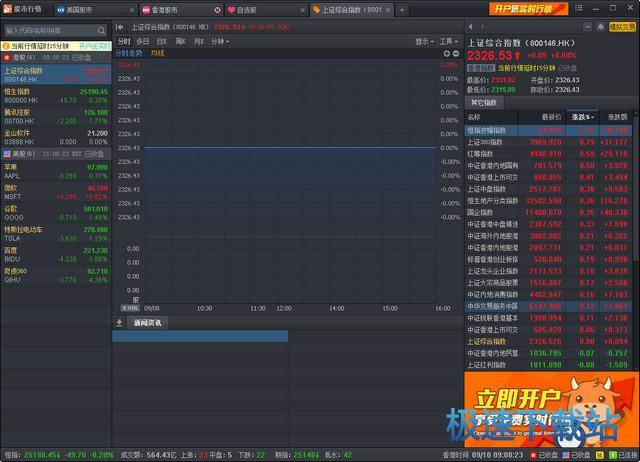This screenshot has width=640, height=462.
Task: Click the HK market status icon in status bar
Action: (533, 455)
